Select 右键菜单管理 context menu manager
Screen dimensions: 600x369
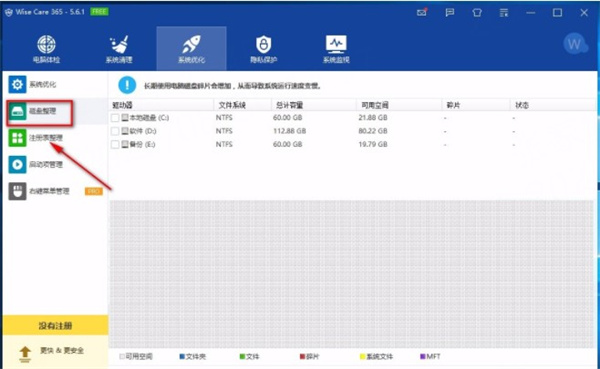click(x=54, y=191)
